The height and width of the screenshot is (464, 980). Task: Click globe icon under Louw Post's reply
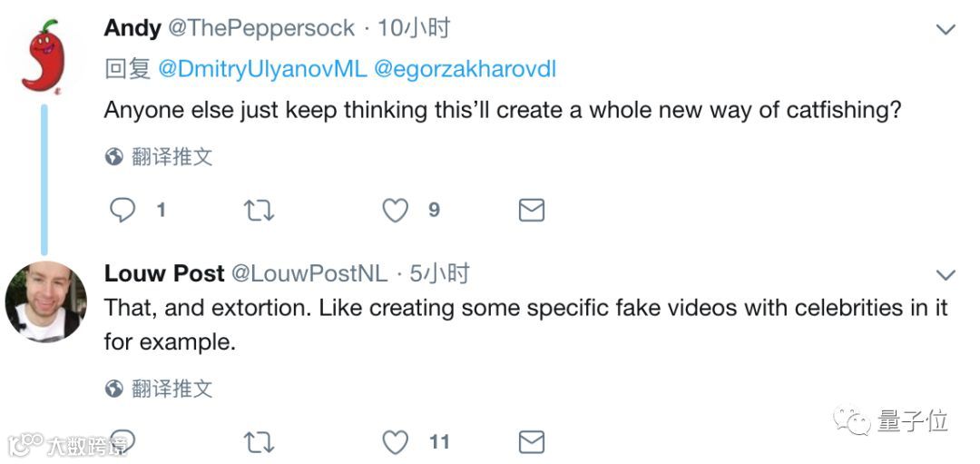(x=114, y=390)
